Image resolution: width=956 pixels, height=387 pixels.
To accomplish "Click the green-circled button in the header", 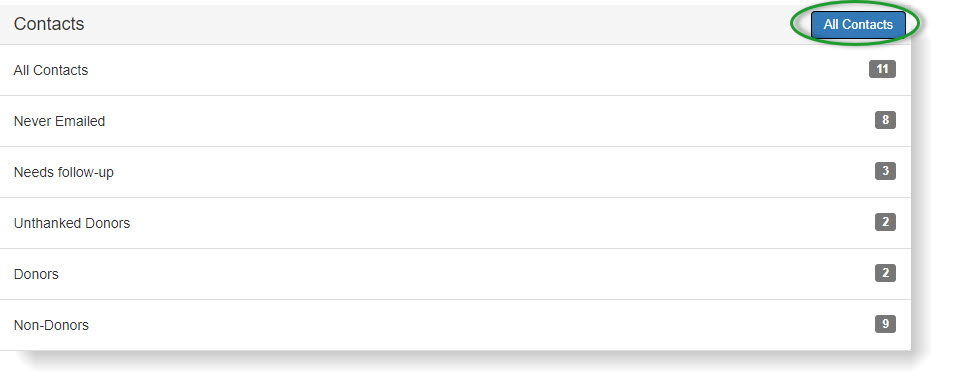I will pyautogui.click(x=858, y=25).
